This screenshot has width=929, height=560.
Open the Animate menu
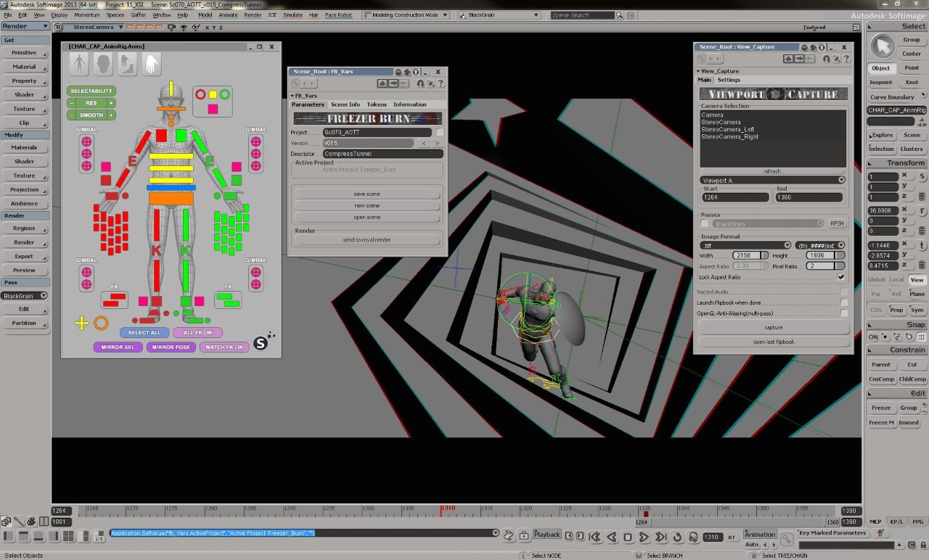click(x=228, y=15)
